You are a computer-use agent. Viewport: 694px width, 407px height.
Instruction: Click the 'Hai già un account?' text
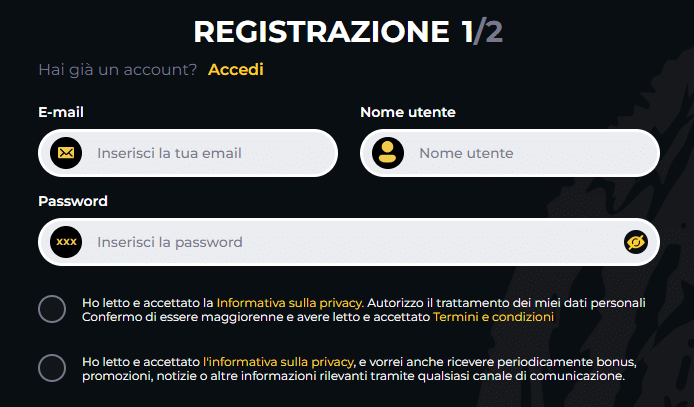(118, 70)
